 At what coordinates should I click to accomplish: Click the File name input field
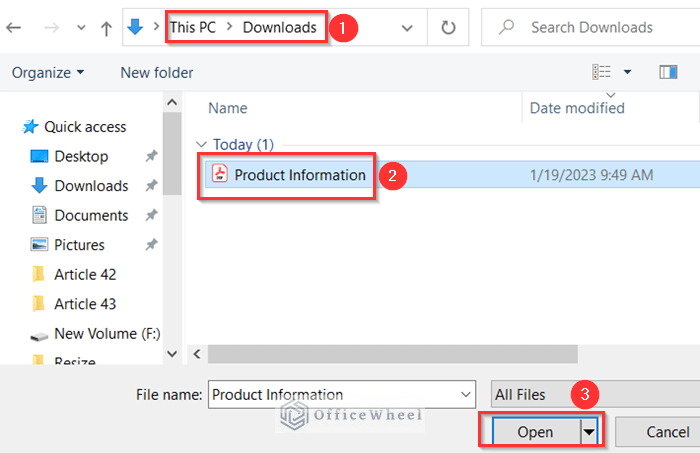[x=342, y=395]
